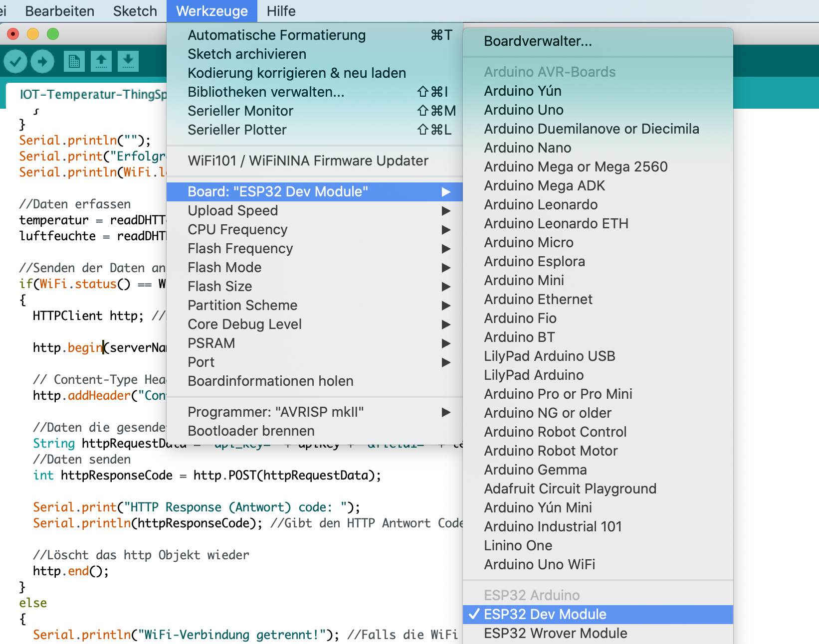This screenshot has height=644, width=819.
Task: Open a new sketch via document icon
Action: click(x=74, y=61)
